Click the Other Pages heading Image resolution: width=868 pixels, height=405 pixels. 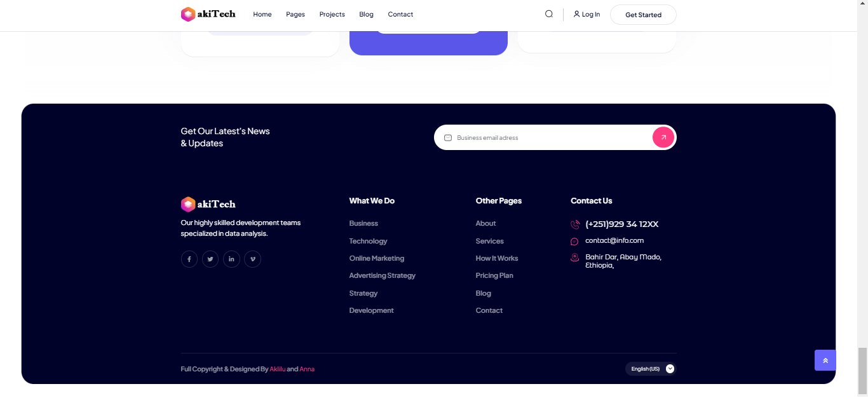pos(499,200)
